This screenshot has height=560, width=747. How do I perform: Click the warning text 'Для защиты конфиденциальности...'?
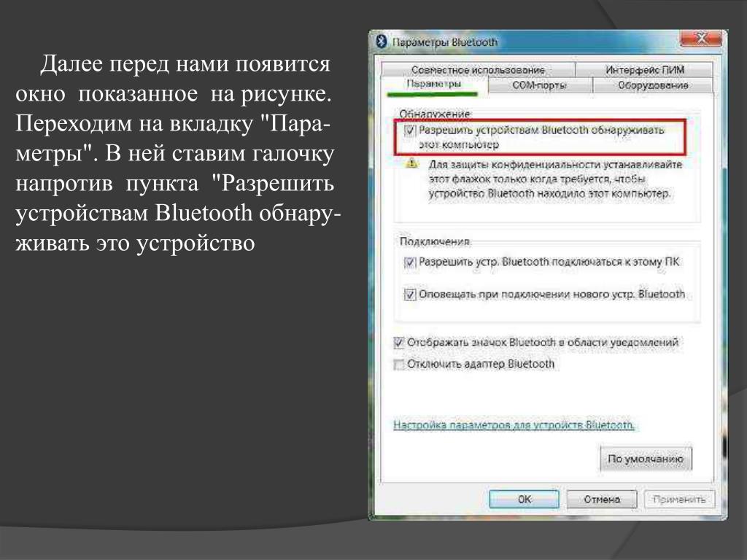coord(555,179)
